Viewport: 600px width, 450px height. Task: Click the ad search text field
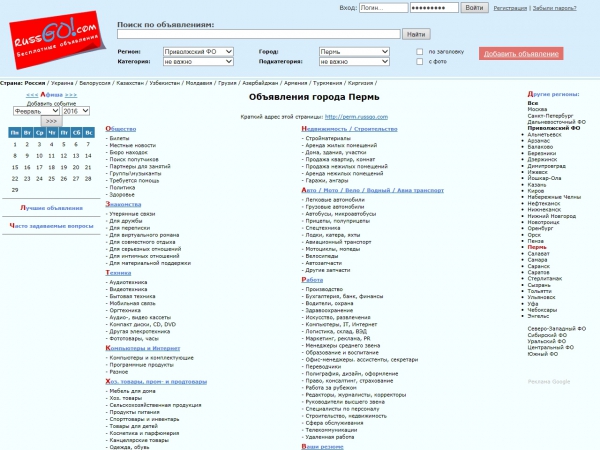pyautogui.click(x=259, y=34)
